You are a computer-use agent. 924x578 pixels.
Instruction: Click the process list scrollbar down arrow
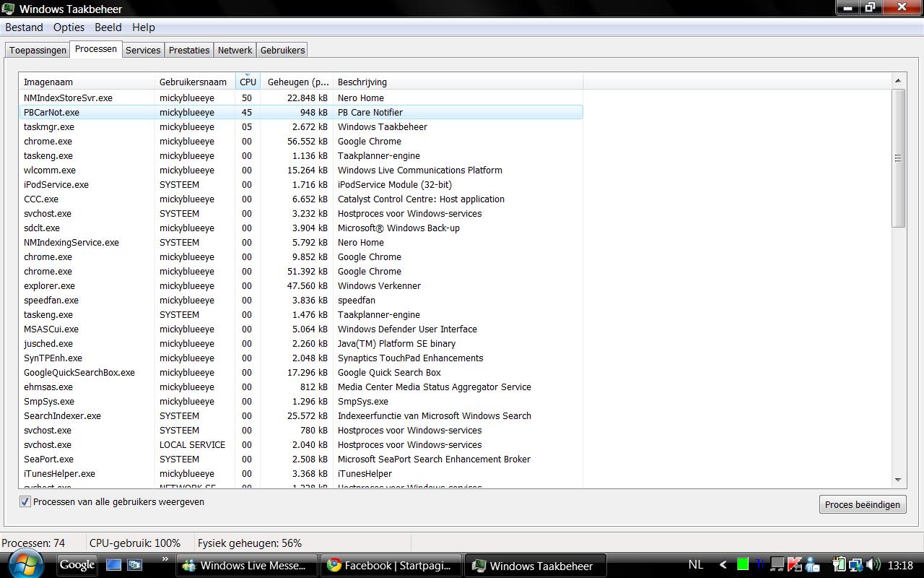[898, 480]
